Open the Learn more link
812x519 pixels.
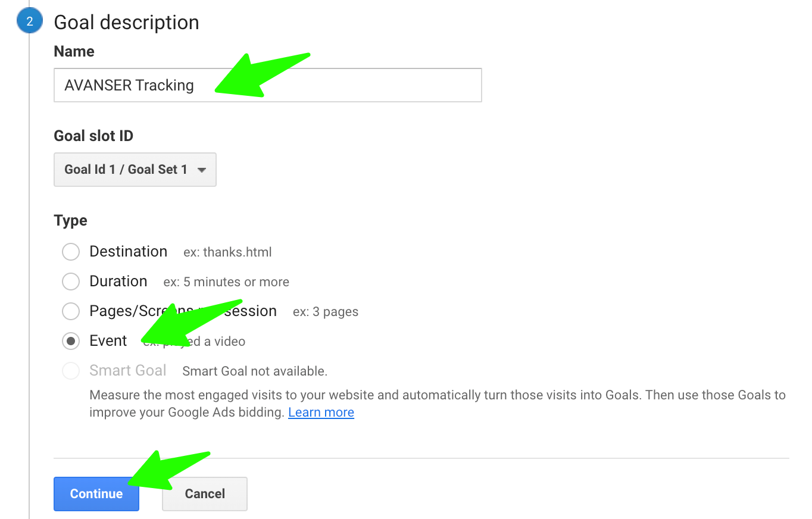click(321, 412)
